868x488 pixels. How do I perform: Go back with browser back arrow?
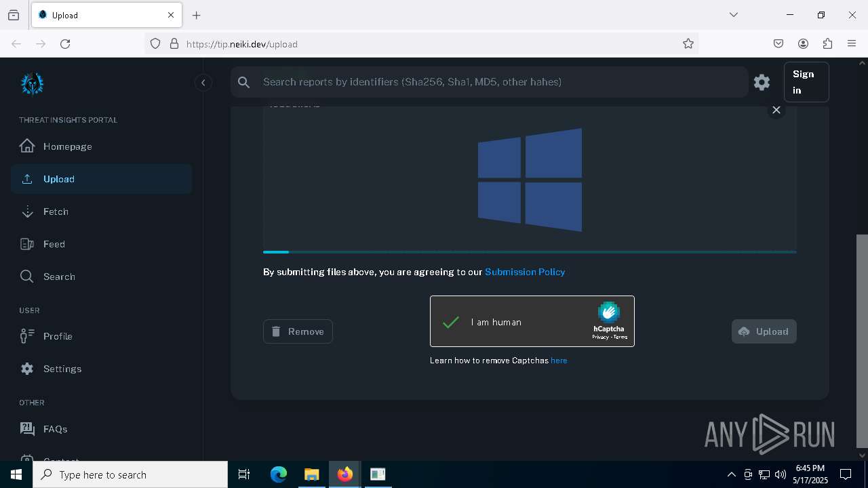click(x=16, y=44)
